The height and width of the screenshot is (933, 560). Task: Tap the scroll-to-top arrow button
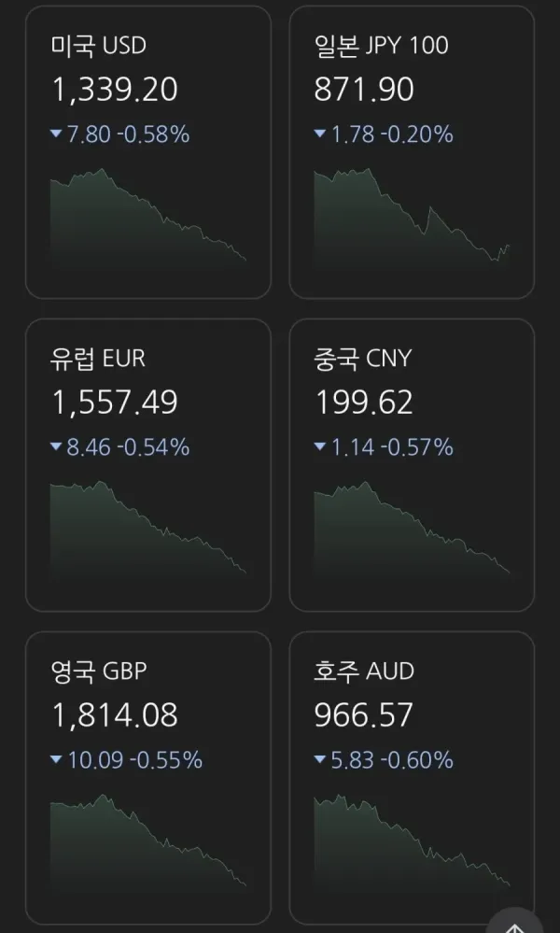coord(515,921)
